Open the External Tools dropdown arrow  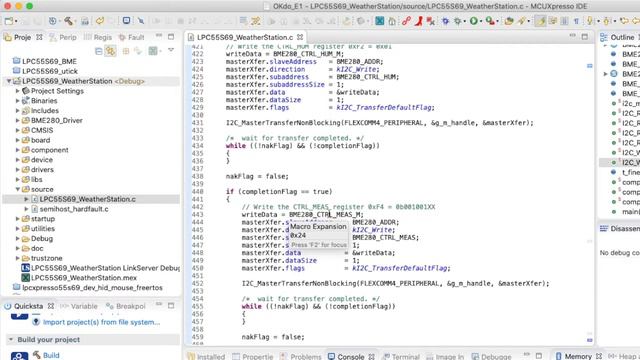click(497, 21)
